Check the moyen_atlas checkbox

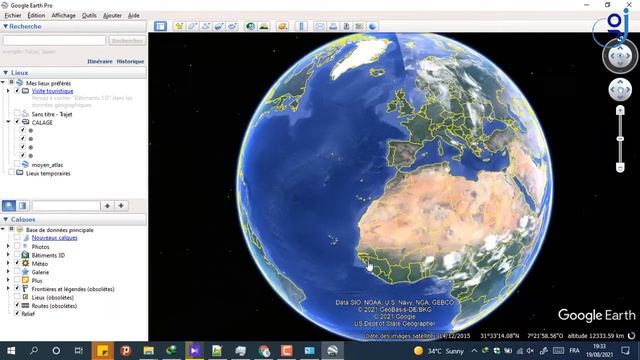[x=17, y=164]
